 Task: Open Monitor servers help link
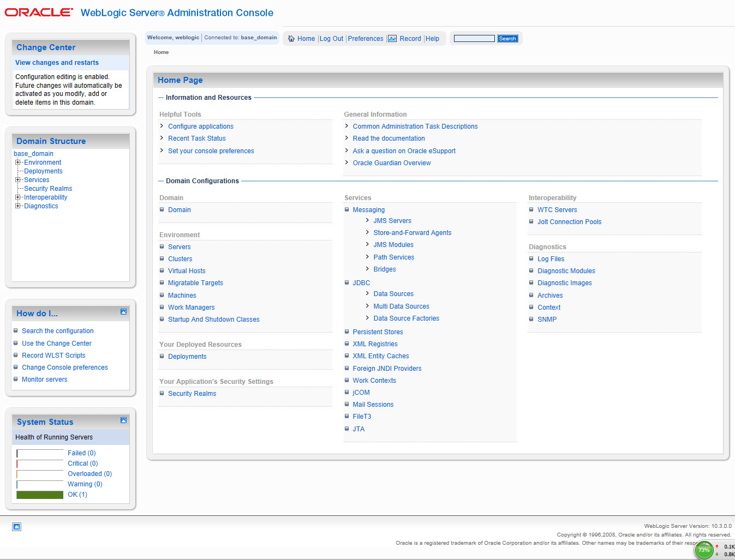pyautogui.click(x=45, y=380)
